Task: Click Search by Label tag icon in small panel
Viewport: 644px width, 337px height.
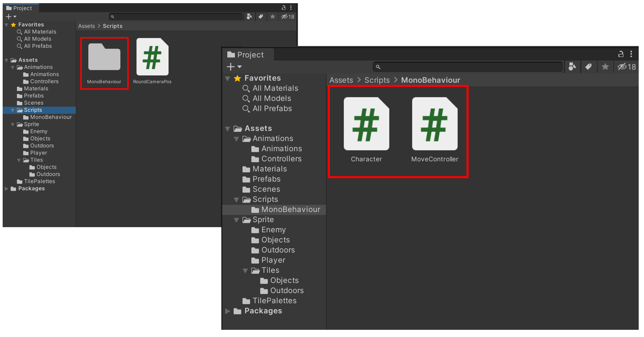Action: coord(261,17)
